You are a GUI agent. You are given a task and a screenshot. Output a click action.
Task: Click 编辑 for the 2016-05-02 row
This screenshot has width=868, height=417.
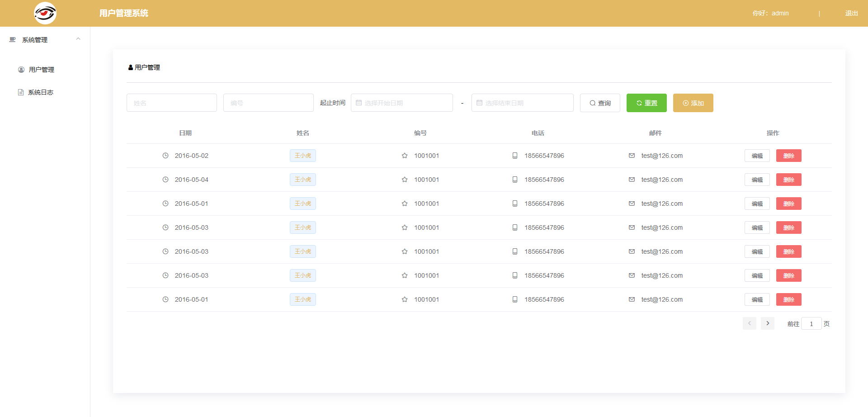point(757,156)
